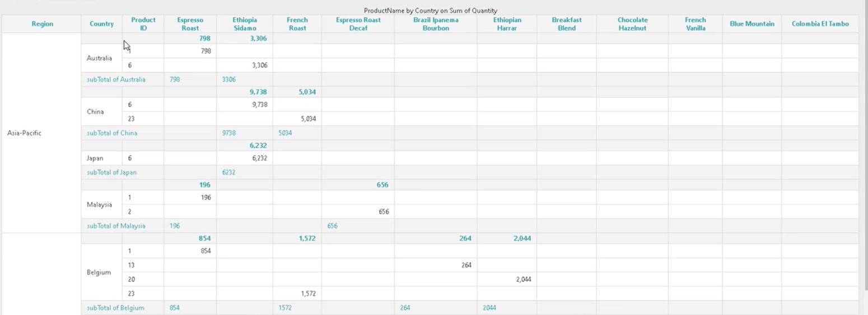868x315 pixels.
Task: Click the 656 value in Malaysia row 2
Action: pos(384,212)
